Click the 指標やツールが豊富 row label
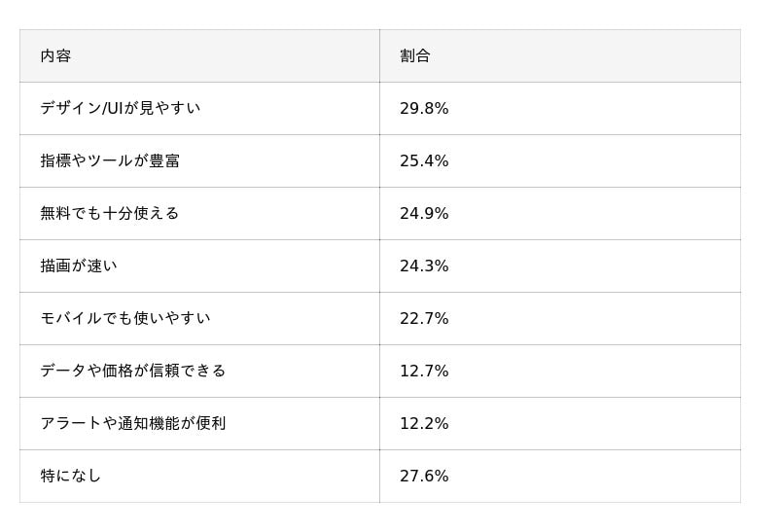This screenshot has height=532, width=778. pos(110,160)
